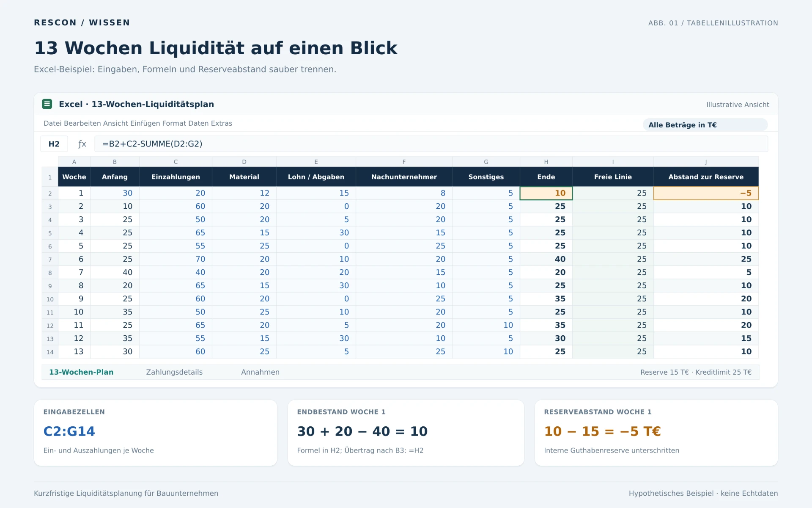This screenshot has height=508, width=812.
Task: Click the 'Illustrative Ansicht' label
Action: point(738,105)
